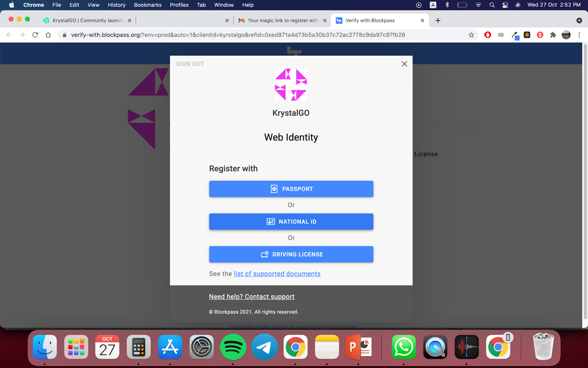The image size is (588, 368).
Task: Open list of supported documents link
Action: pyautogui.click(x=277, y=274)
